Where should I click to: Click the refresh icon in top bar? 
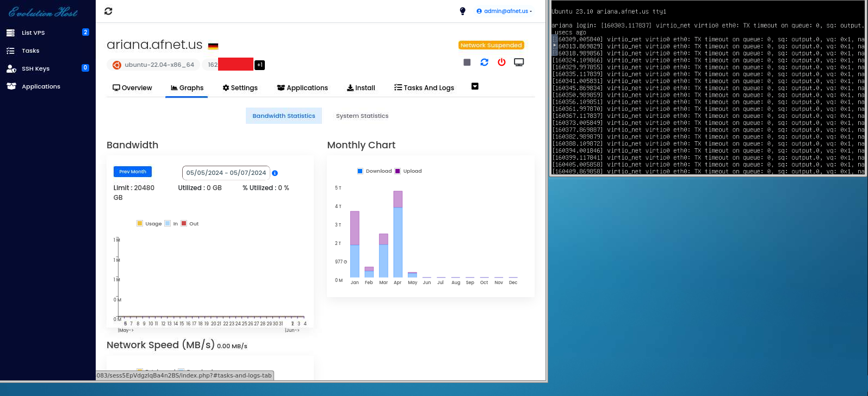pyautogui.click(x=108, y=11)
